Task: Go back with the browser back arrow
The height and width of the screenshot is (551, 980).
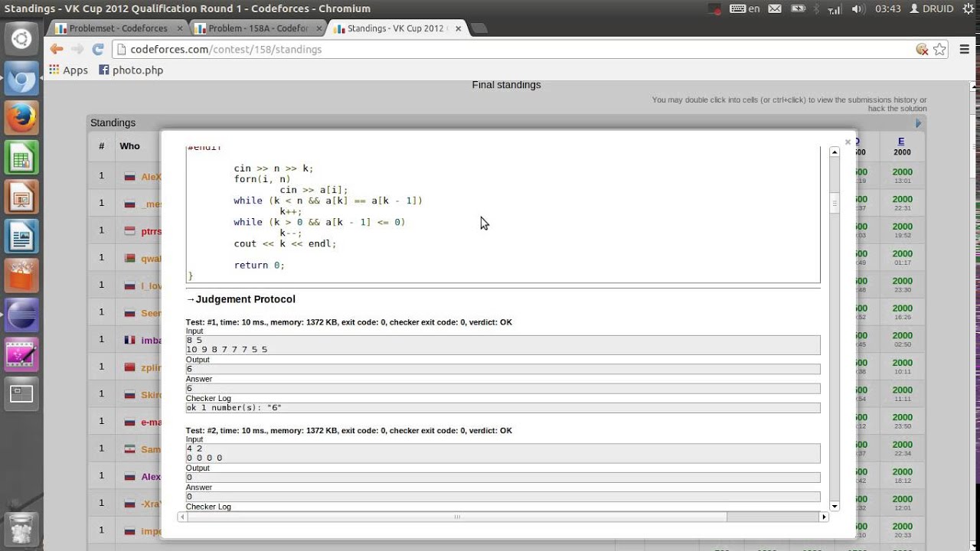Action: [57, 49]
